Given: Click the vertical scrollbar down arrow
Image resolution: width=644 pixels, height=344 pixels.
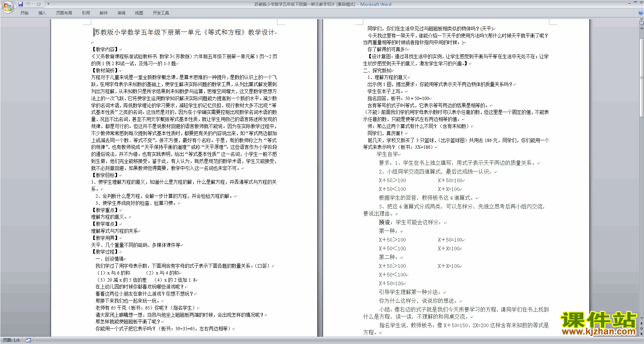Looking at the screenshot, I should 642,318.
